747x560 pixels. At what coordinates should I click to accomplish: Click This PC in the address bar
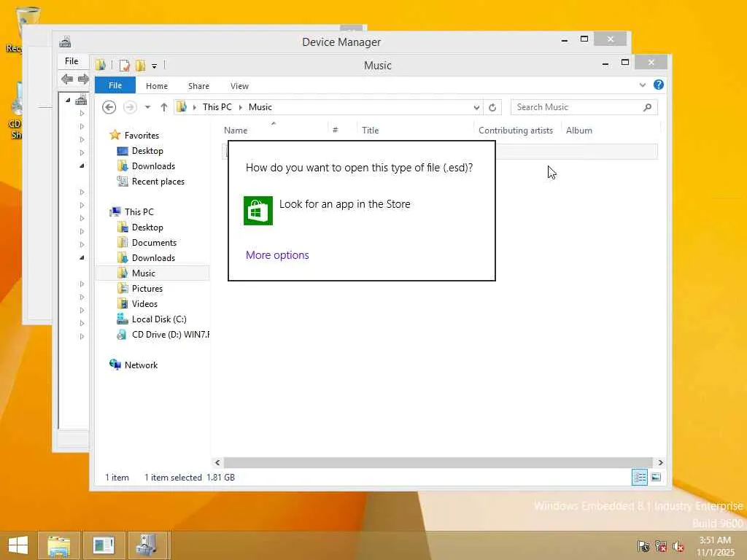click(217, 107)
